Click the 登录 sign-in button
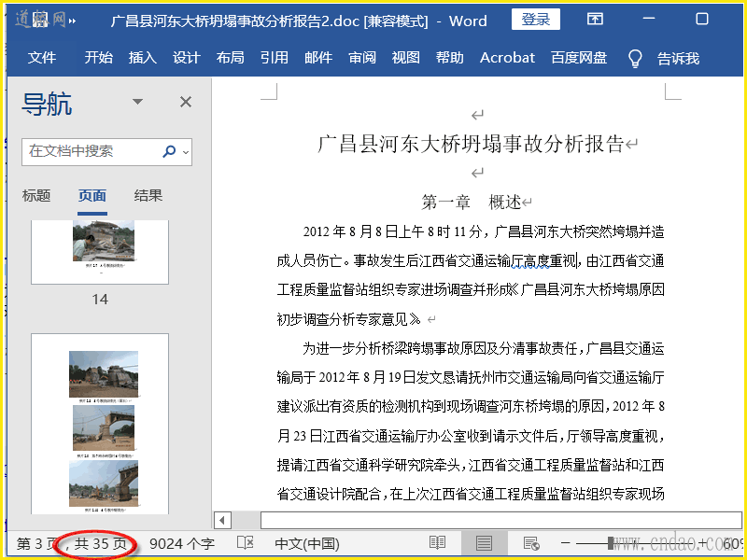The height and width of the screenshot is (560, 747). point(536,20)
